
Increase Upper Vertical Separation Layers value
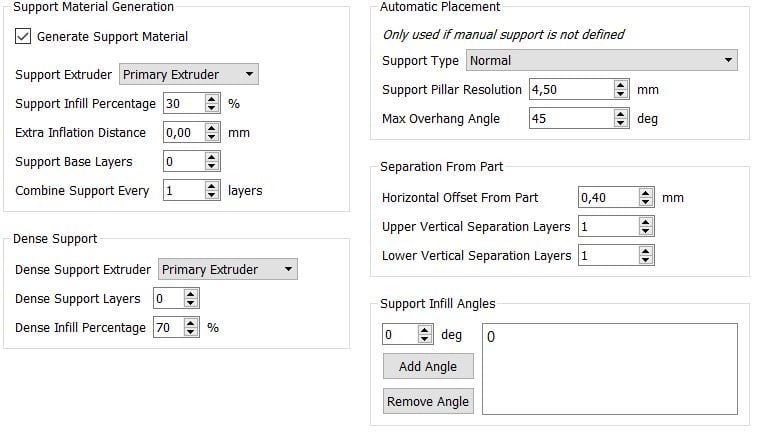[x=645, y=222]
